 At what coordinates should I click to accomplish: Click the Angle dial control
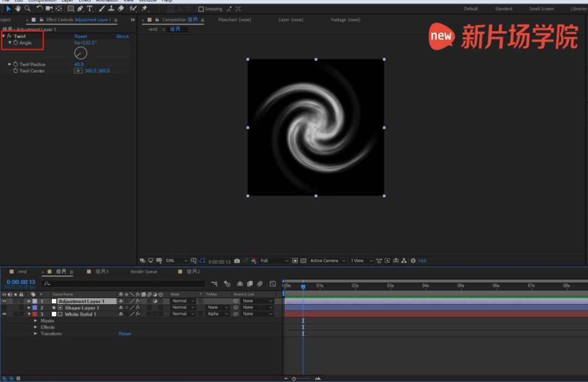pyautogui.click(x=81, y=53)
